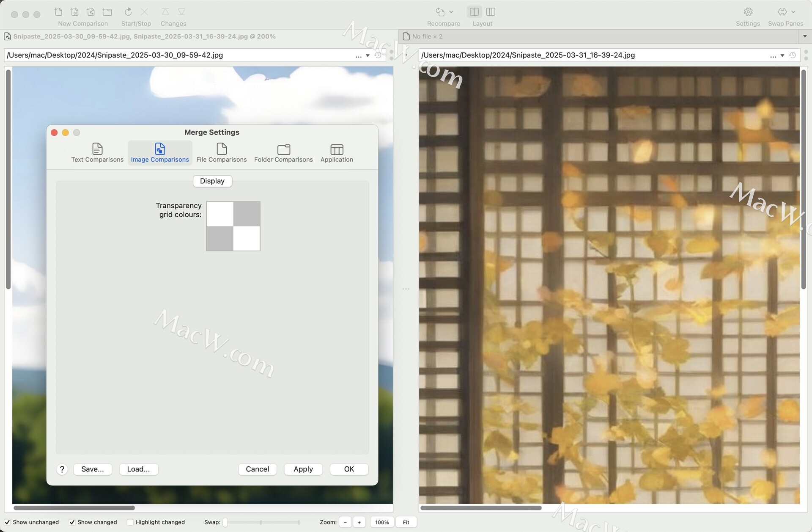This screenshot has width=812, height=532.
Task: Click the Swap slider handle
Action: pos(225,522)
